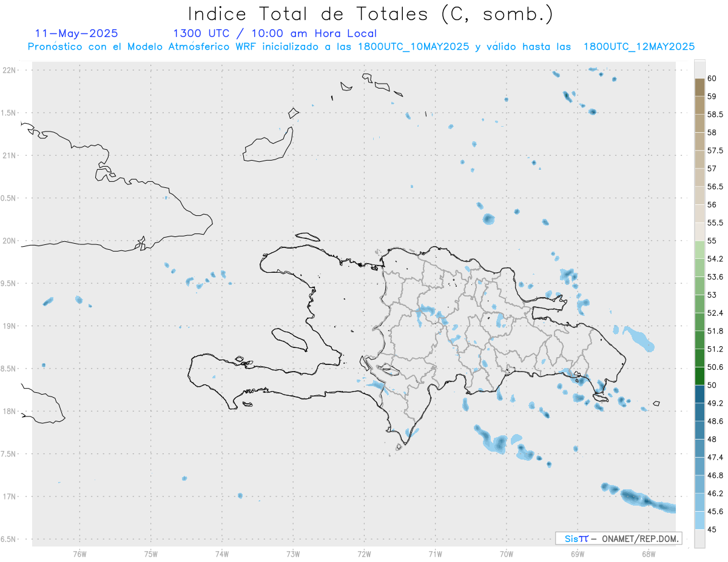Viewport: 728px width, 562px height.
Task: Click the "56" colorbar label
Action: (712, 205)
